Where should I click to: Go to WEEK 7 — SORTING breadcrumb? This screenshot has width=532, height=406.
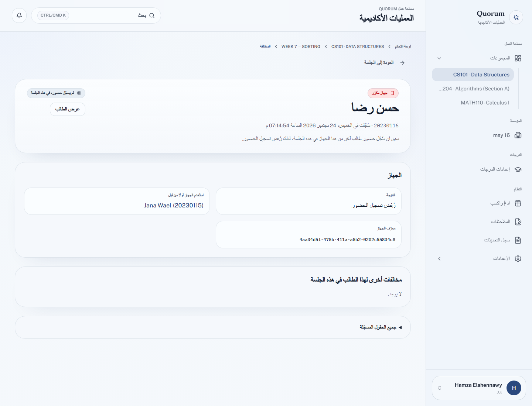(301, 47)
